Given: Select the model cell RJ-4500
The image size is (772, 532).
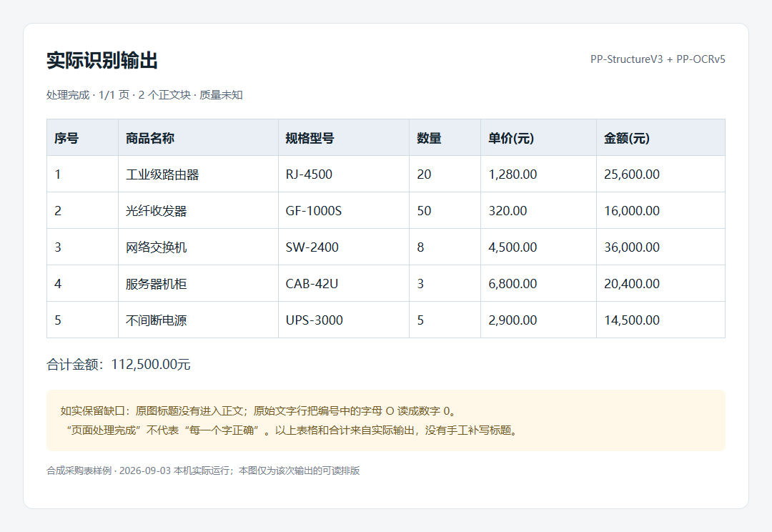Looking at the screenshot, I should tap(344, 174).
